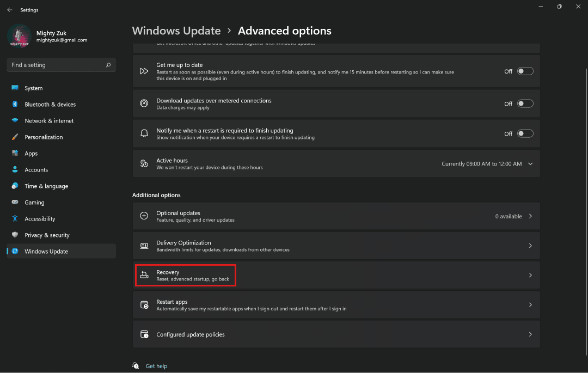Click the mightyzuk@gmail.com account email
The width and height of the screenshot is (588, 373).
tap(62, 40)
